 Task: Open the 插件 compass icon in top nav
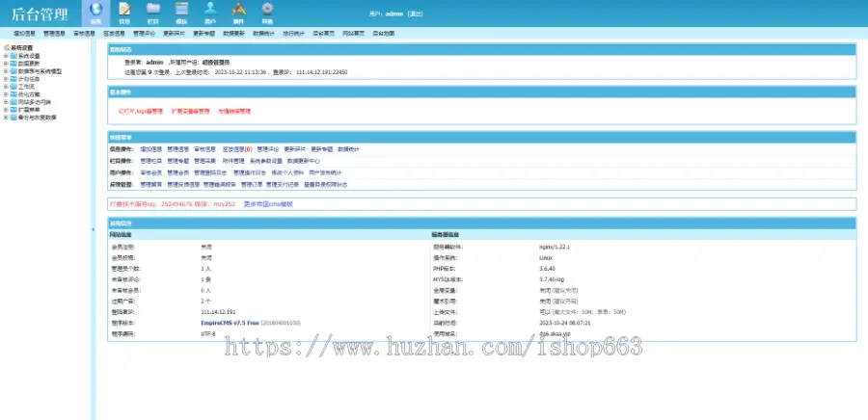tap(238, 9)
